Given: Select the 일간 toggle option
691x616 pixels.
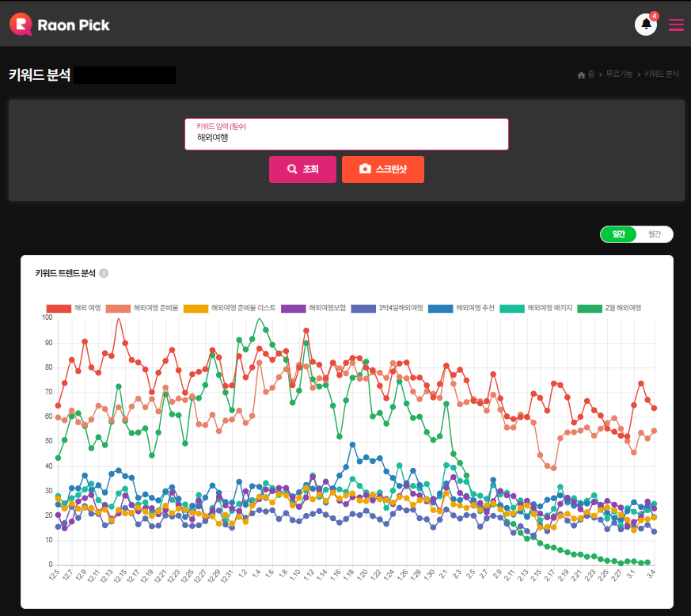Looking at the screenshot, I should pyautogui.click(x=619, y=234).
